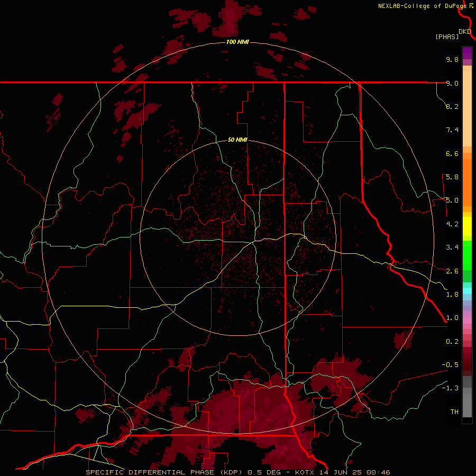
Task: Click the -0.5 scale value
Action: coord(450,365)
